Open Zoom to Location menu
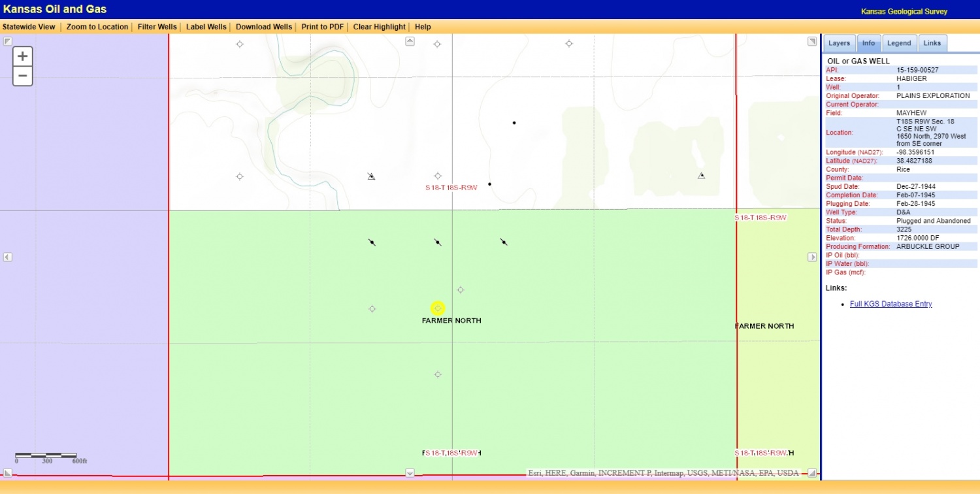This screenshot has width=980, height=494. [97, 27]
